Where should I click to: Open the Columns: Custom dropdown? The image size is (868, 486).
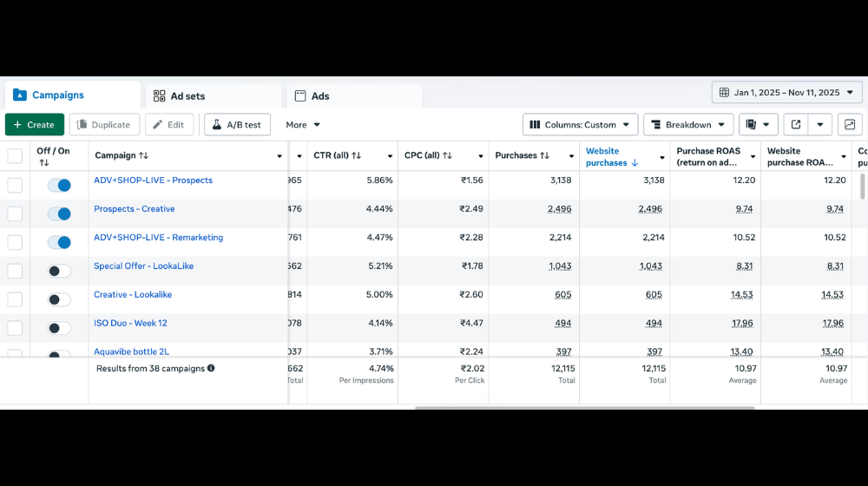(580, 125)
